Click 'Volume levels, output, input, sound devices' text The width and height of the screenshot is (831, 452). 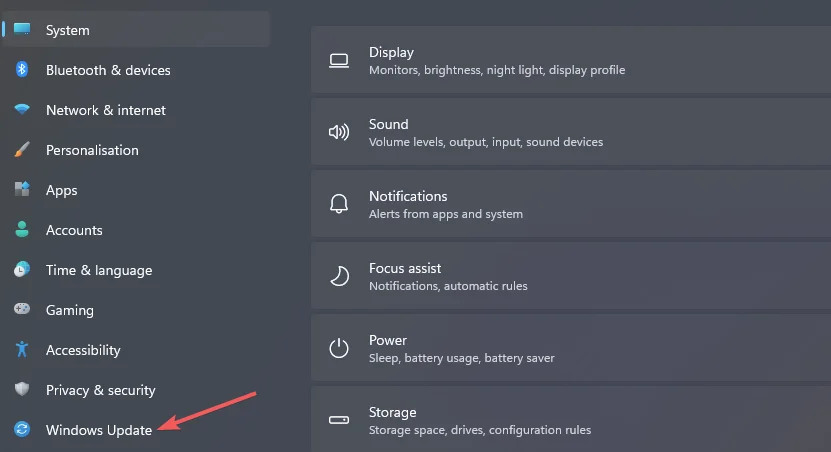tap(486, 142)
